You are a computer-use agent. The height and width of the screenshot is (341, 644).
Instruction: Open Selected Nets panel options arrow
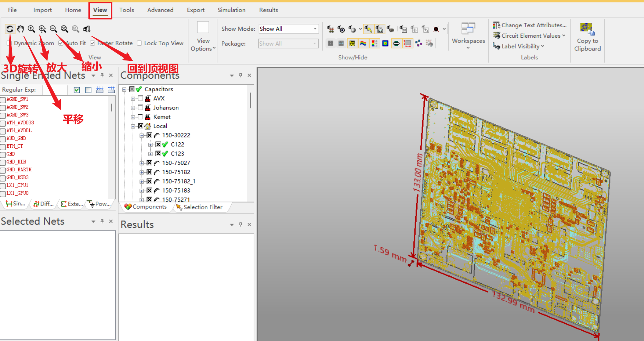[x=93, y=221]
